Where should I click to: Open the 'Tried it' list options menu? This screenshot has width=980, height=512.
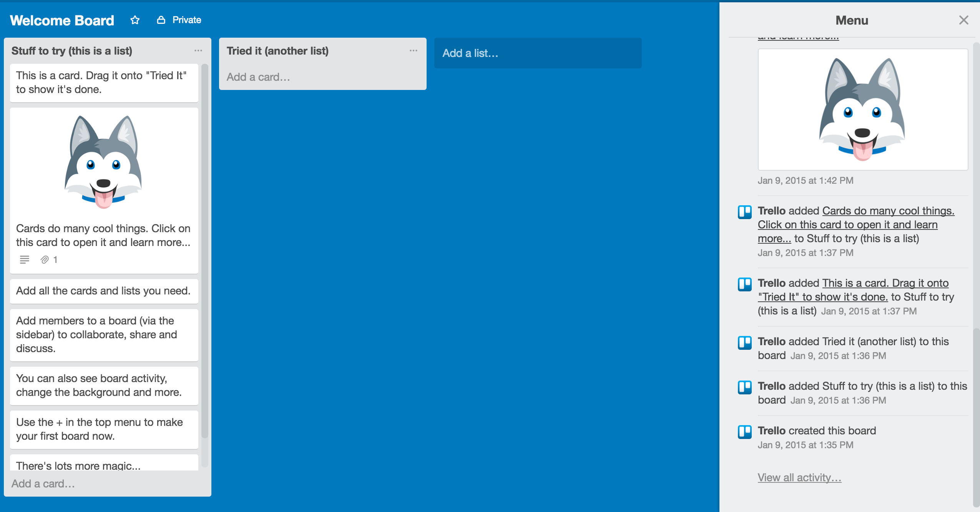pos(414,51)
